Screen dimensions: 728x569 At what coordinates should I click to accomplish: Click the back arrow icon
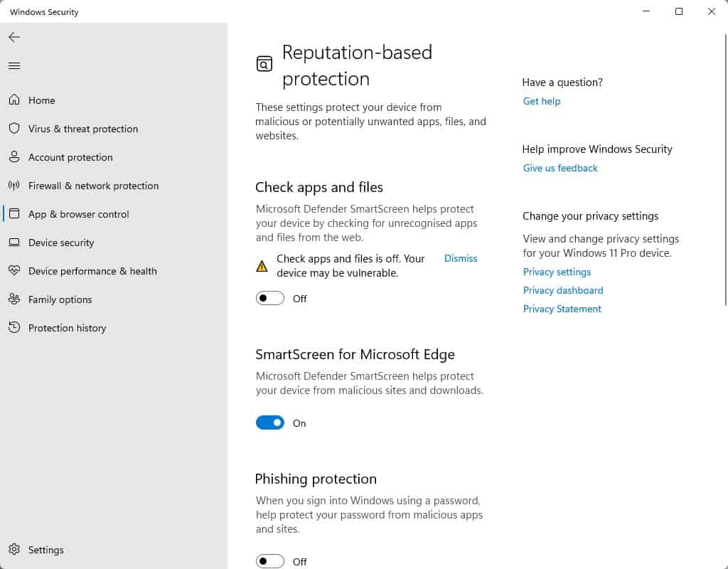click(14, 37)
